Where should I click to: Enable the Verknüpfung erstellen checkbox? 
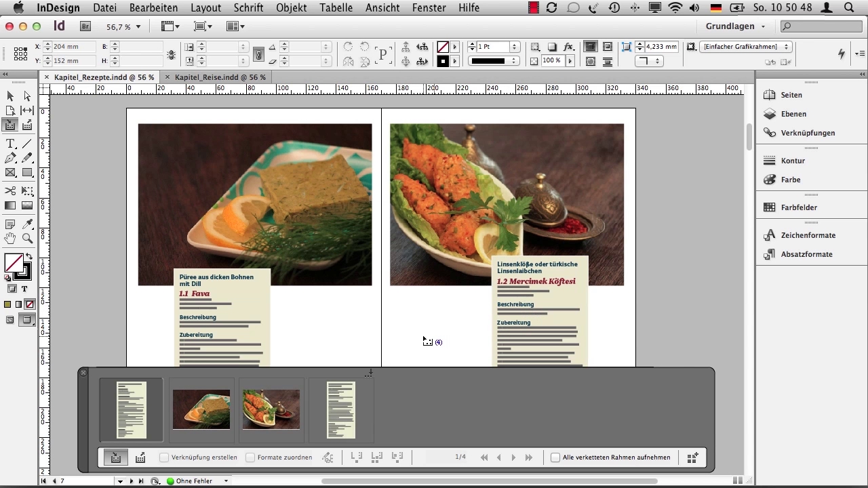[164, 457]
